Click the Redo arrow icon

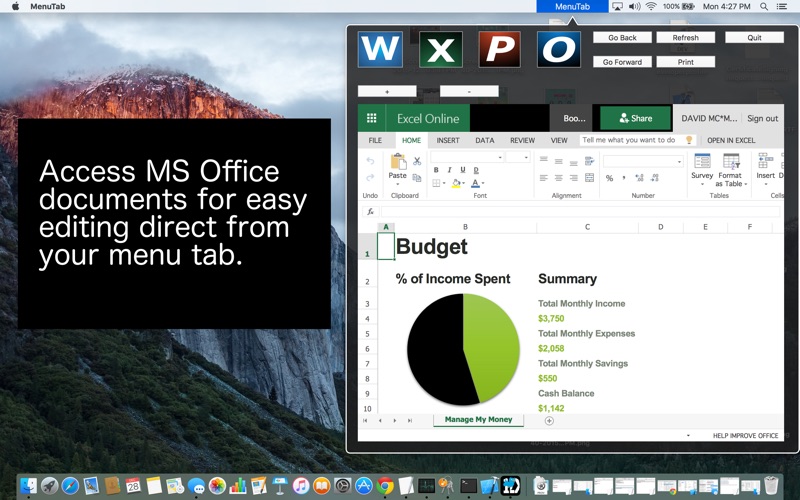pyautogui.click(x=370, y=178)
